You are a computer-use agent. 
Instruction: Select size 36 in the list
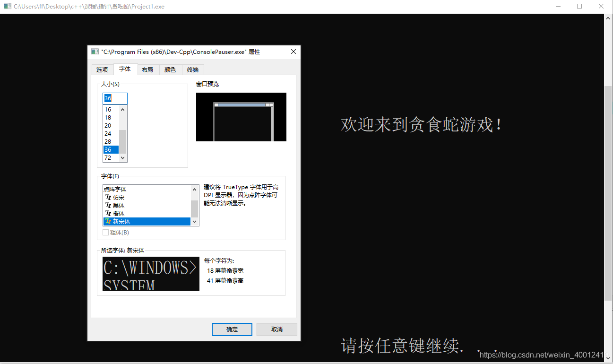(x=111, y=149)
